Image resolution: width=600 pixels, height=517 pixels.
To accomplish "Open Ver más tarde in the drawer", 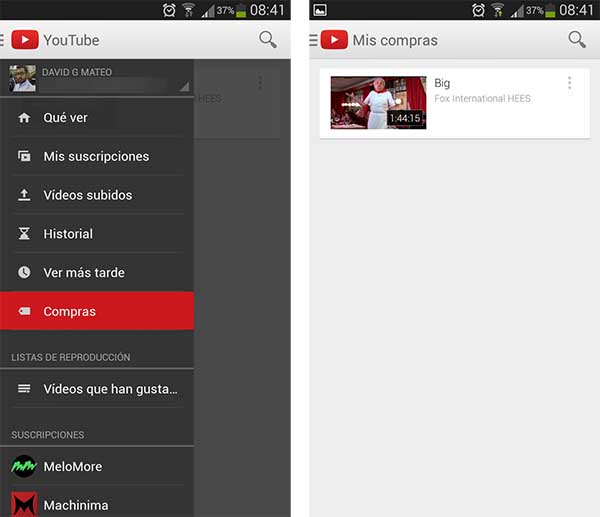I will pos(97,272).
